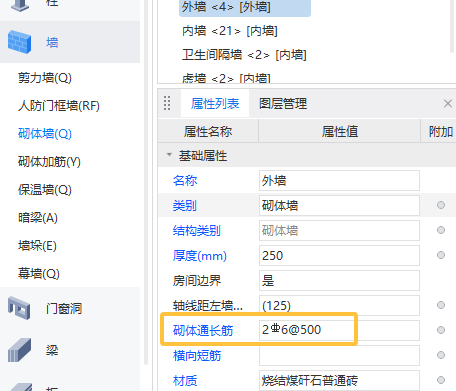Toggle the 附加 circle for 类别

pos(441,205)
